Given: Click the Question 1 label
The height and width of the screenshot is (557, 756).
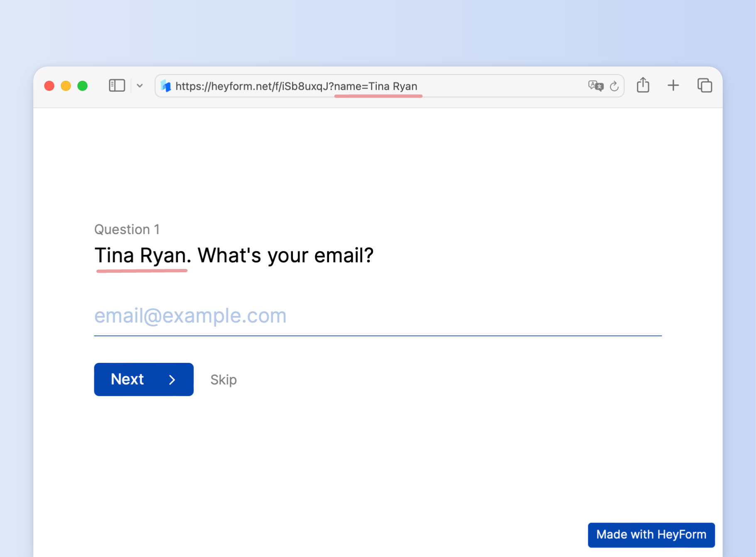Looking at the screenshot, I should (x=127, y=229).
